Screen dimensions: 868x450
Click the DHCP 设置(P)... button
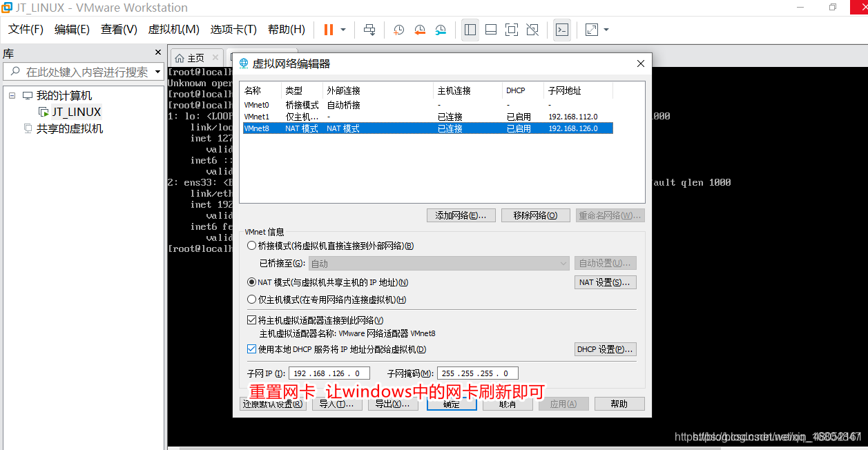(x=606, y=349)
